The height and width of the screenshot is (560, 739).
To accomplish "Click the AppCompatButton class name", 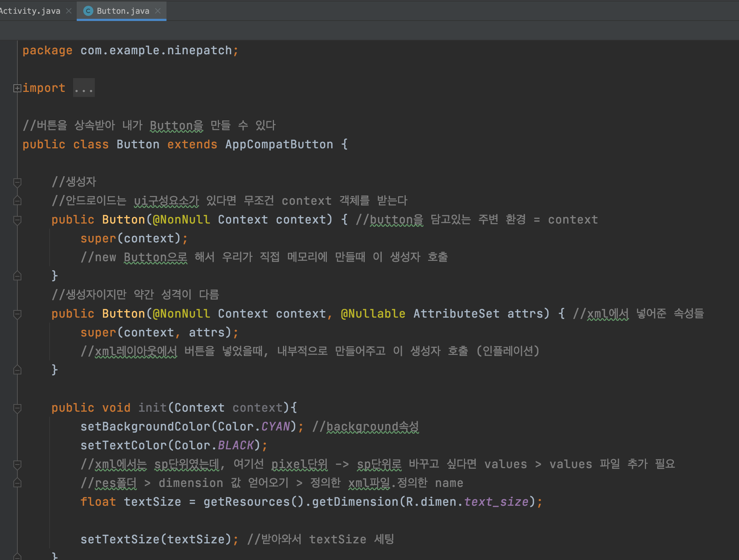I will [279, 144].
